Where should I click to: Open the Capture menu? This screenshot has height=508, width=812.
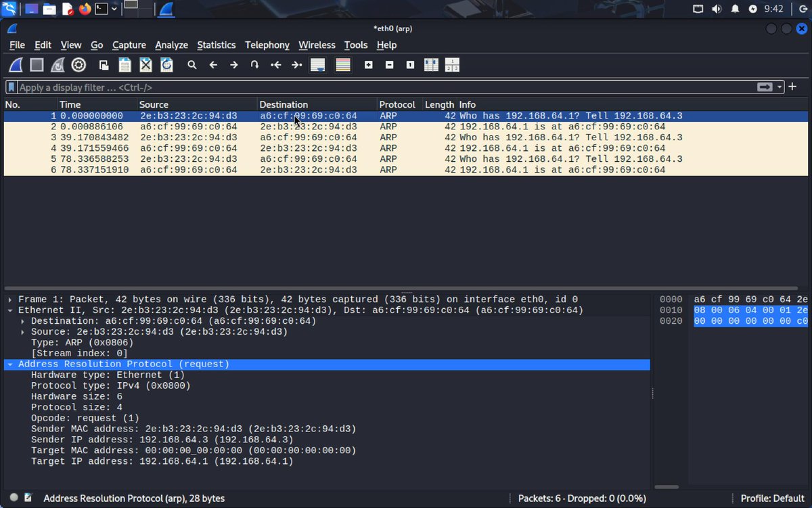(129, 45)
